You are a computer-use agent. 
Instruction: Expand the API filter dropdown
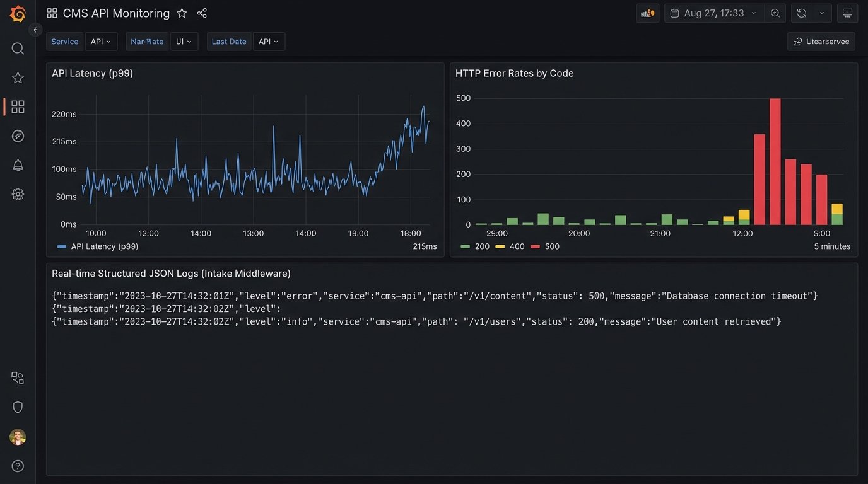tap(101, 41)
